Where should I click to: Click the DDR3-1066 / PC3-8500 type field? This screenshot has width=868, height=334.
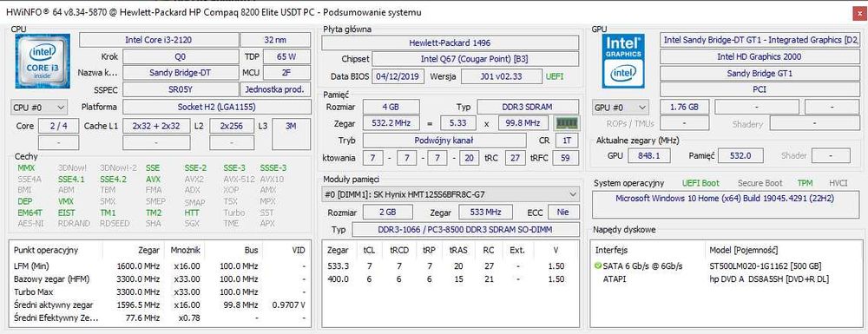pyautogui.click(x=465, y=230)
